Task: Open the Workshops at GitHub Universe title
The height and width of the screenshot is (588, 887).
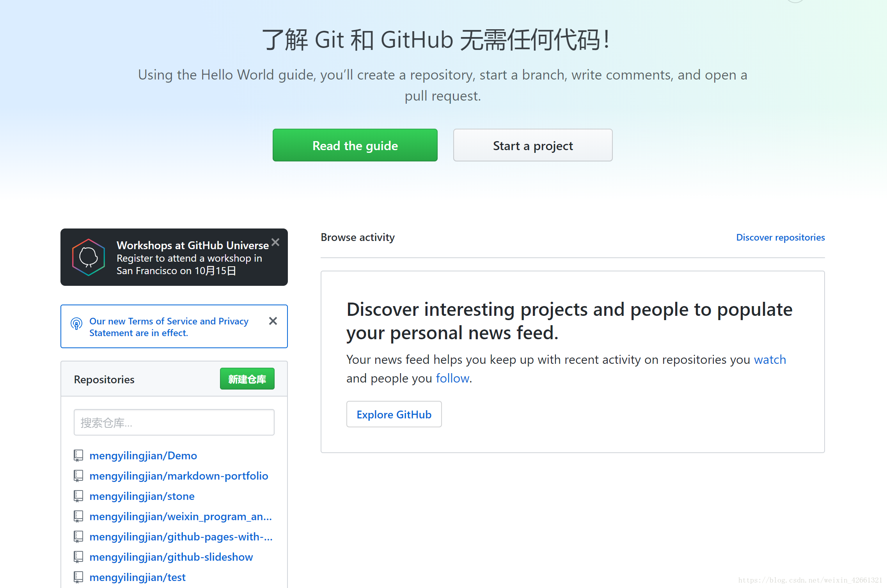Action: 193,245
